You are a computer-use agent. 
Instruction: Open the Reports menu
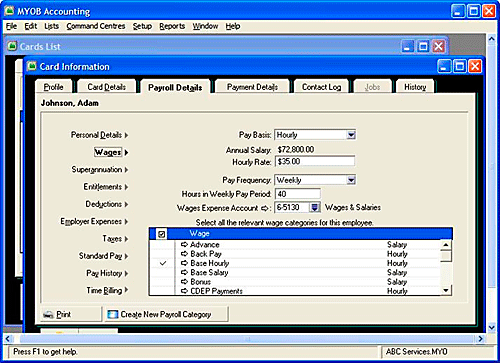tap(172, 26)
